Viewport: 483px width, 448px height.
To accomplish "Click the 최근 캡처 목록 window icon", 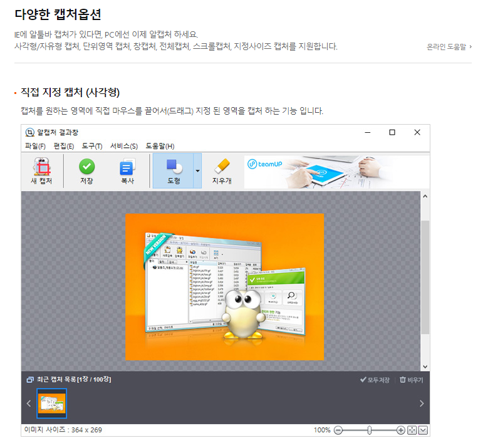I will pos(30,380).
